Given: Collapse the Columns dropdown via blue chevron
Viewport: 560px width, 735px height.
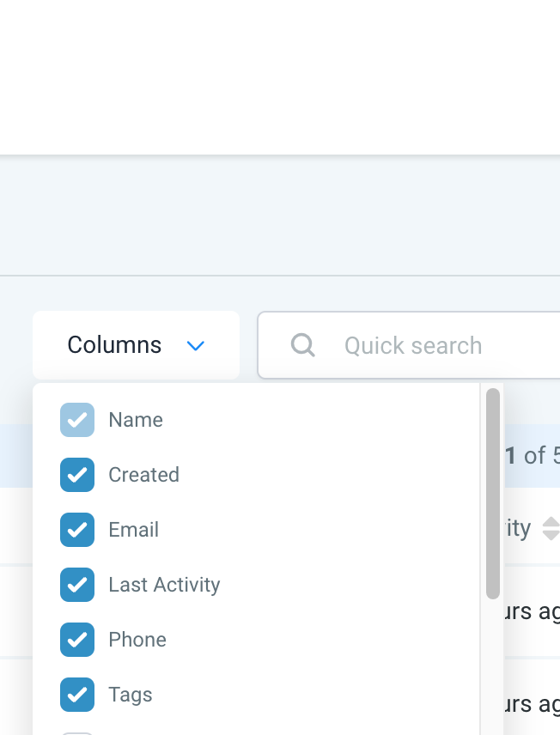Looking at the screenshot, I should pyautogui.click(x=196, y=345).
